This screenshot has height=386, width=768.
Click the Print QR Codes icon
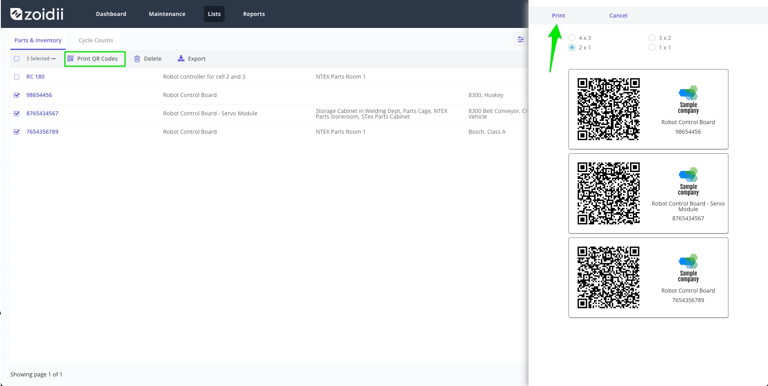click(x=71, y=59)
